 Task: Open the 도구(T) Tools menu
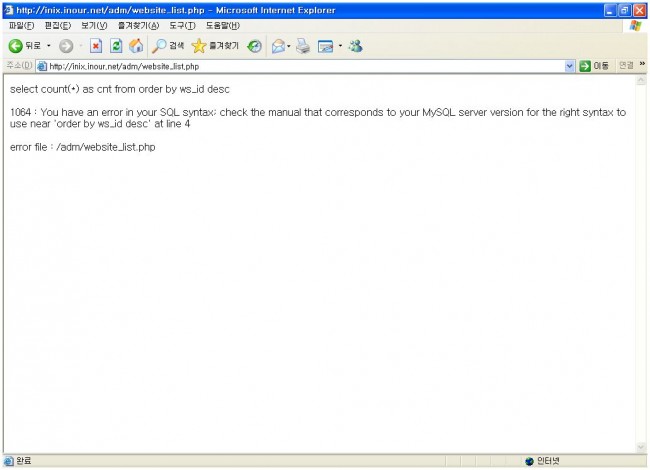click(x=182, y=26)
